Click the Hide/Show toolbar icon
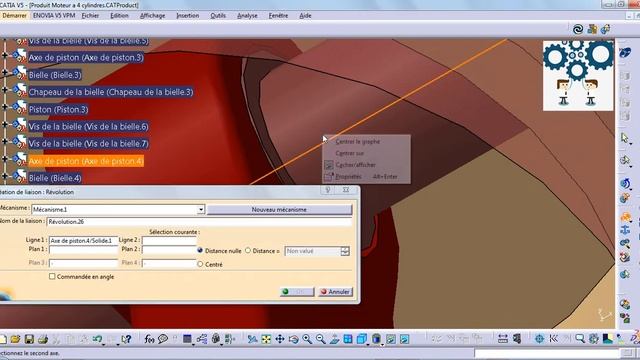Viewport: 640px width, 360px height. tap(391, 339)
